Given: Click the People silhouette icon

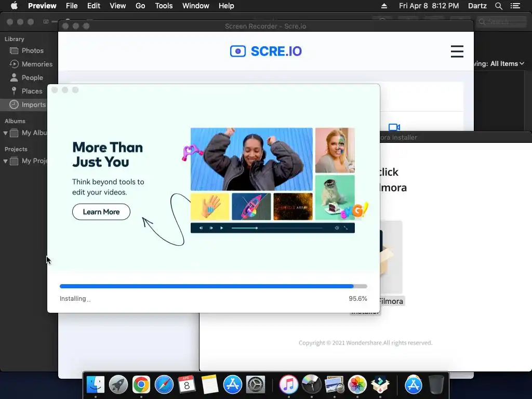Looking at the screenshot, I should pyautogui.click(x=14, y=77).
